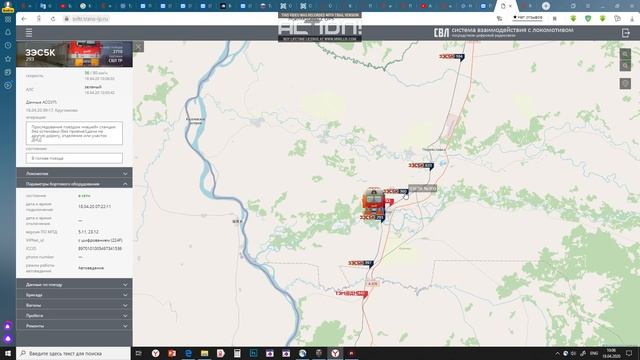Expand the Локомотив section

tap(74, 173)
